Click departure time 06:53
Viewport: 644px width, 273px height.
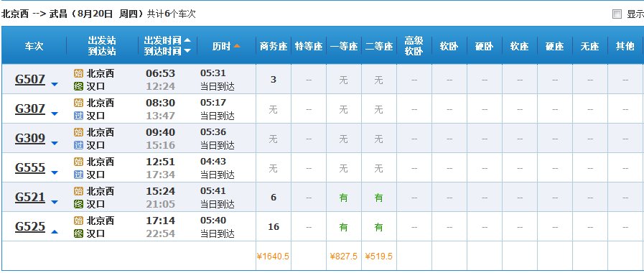click(161, 73)
